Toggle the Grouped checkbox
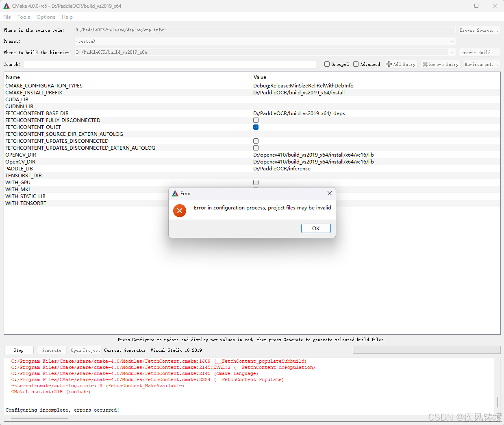Screen dimensions: 504x425 327,64
